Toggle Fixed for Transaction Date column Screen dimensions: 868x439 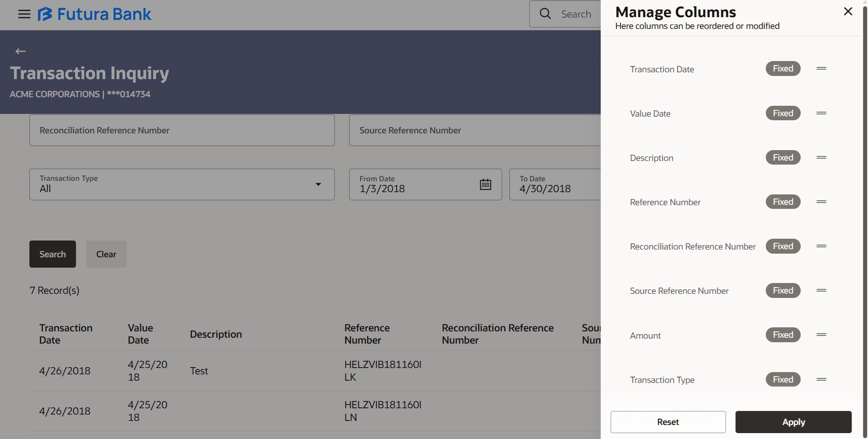(x=783, y=69)
